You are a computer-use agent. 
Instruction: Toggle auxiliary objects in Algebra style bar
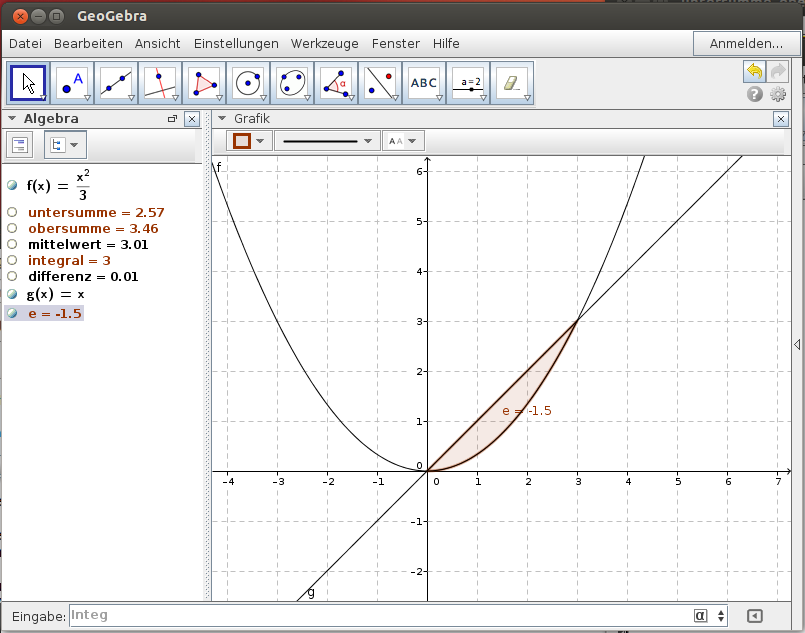[x=20, y=145]
